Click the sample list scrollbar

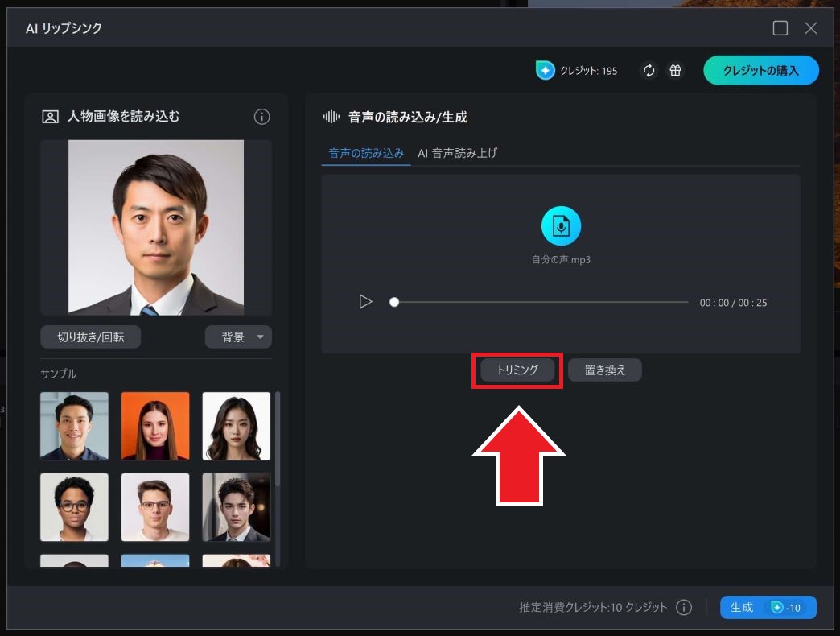click(x=278, y=440)
